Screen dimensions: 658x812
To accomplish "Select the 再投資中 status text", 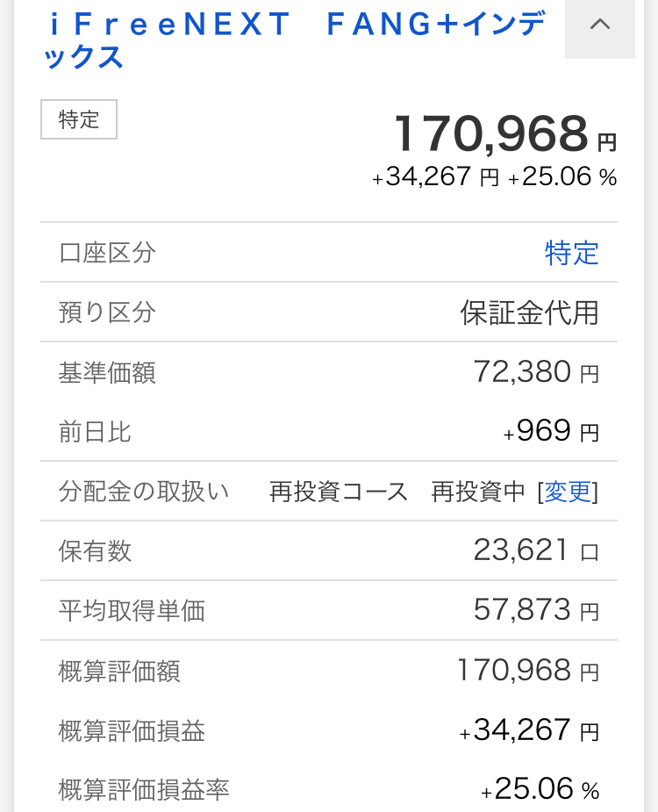I will click(x=478, y=492).
